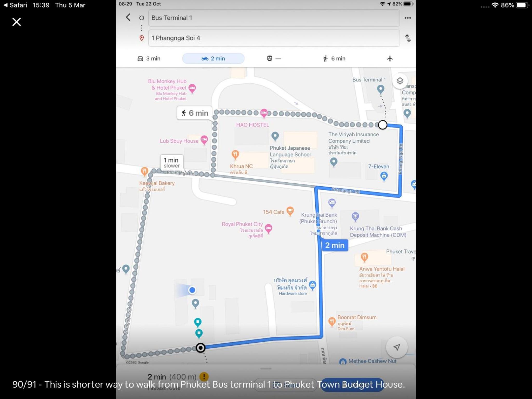Choose the flight travel mode icon
This screenshot has height=399, width=532.
[x=390, y=58]
